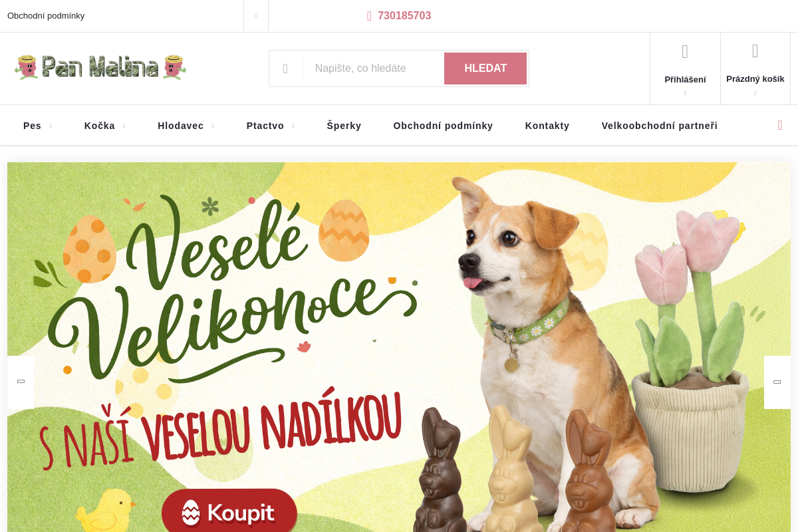This screenshot has height=532, width=798.
Task: Click the red icon at navigation bar's end
Action: pyautogui.click(x=780, y=125)
